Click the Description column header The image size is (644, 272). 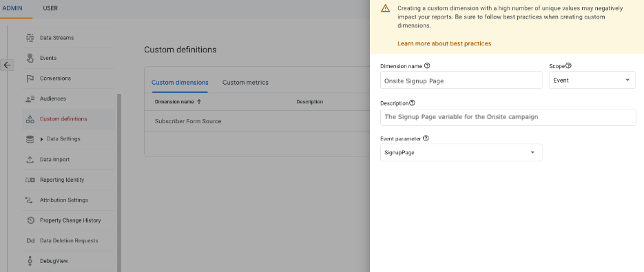point(310,102)
